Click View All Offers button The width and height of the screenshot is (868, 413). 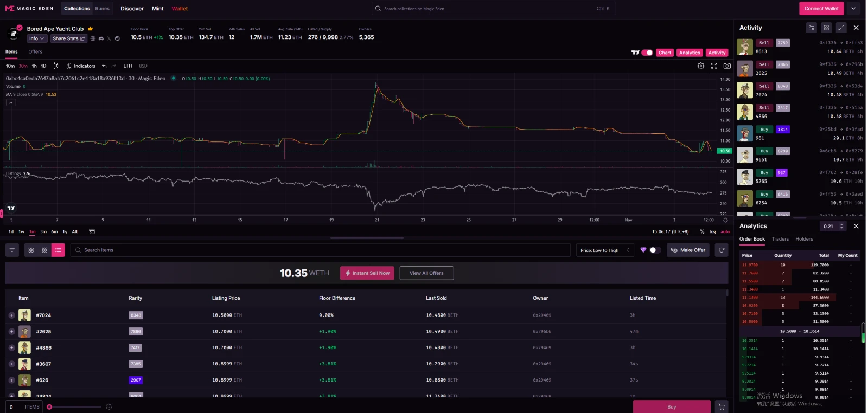[426, 273]
